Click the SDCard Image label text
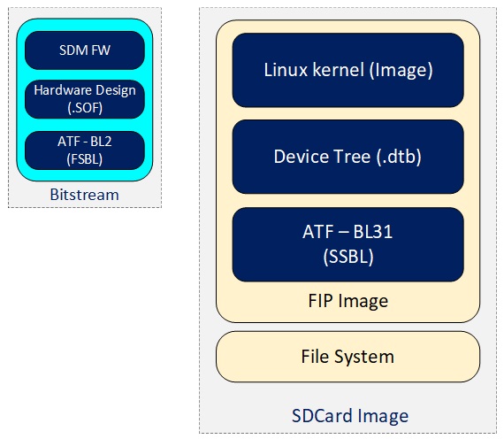This screenshot has width=504, height=439. [350, 415]
